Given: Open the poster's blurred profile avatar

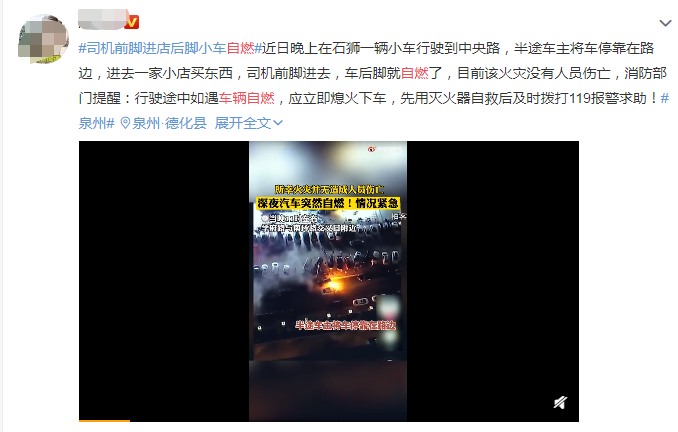Looking at the screenshot, I should [x=43, y=38].
